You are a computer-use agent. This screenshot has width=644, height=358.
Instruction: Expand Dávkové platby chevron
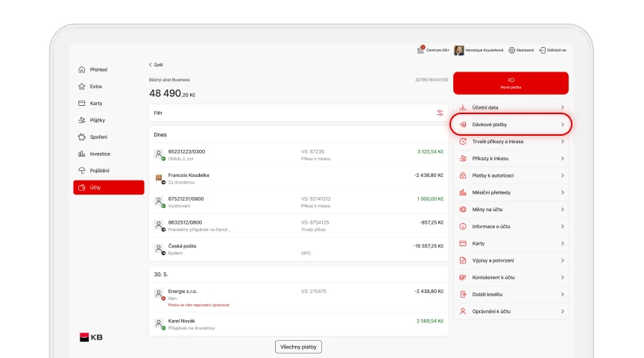[562, 125]
